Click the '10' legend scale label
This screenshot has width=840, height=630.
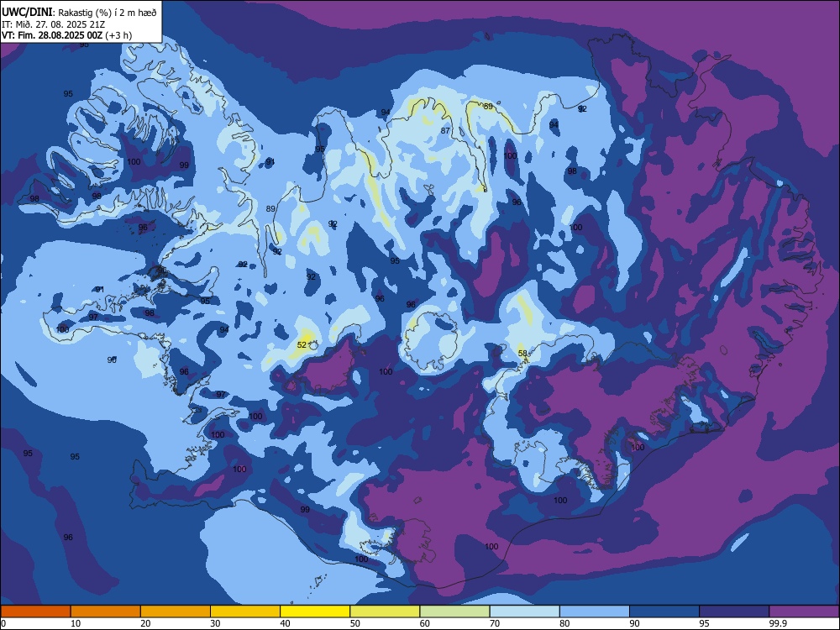point(76,623)
